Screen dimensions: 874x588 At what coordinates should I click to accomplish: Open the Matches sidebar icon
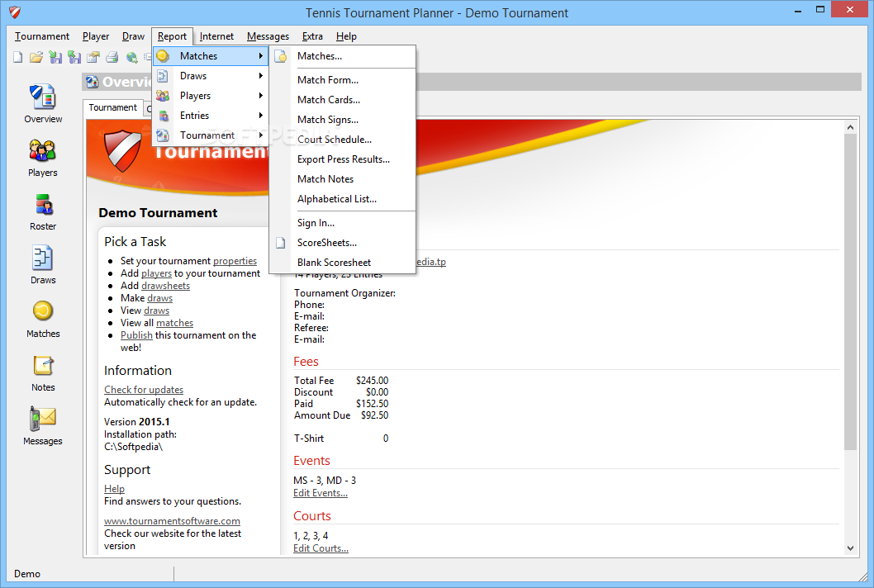pyautogui.click(x=43, y=319)
